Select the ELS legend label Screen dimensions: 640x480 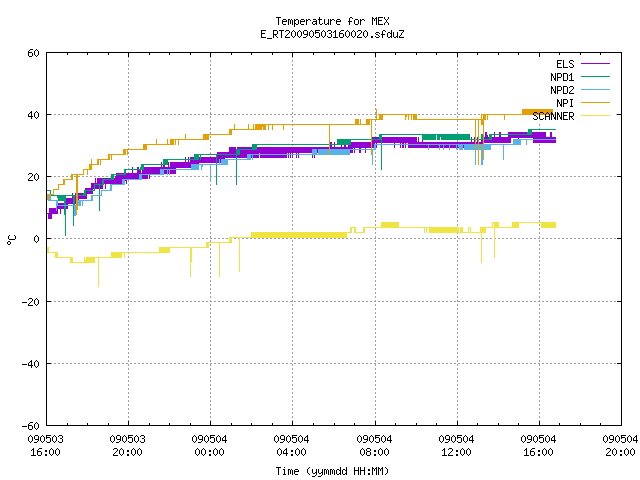click(x=565, y=64)
